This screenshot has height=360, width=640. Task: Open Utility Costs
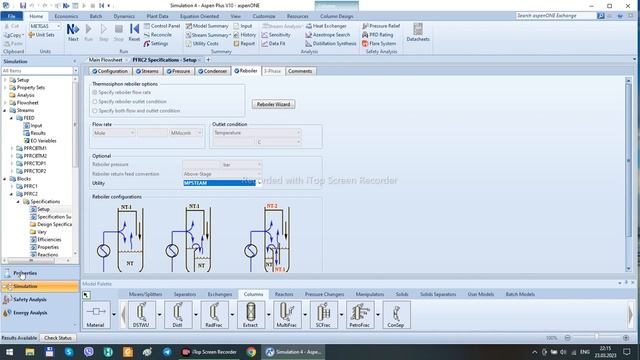202,43
